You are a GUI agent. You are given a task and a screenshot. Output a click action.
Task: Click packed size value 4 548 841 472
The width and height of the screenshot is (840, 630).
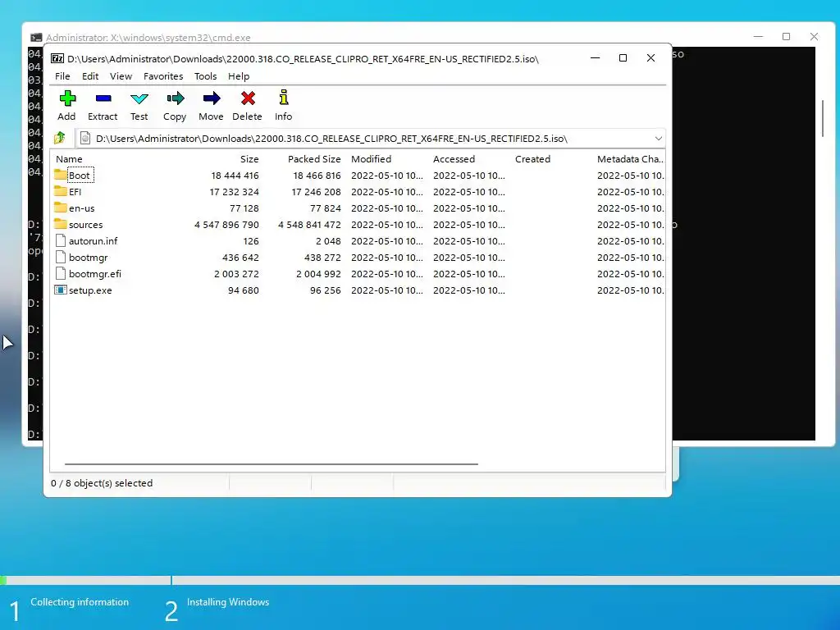tap(309, 225)
